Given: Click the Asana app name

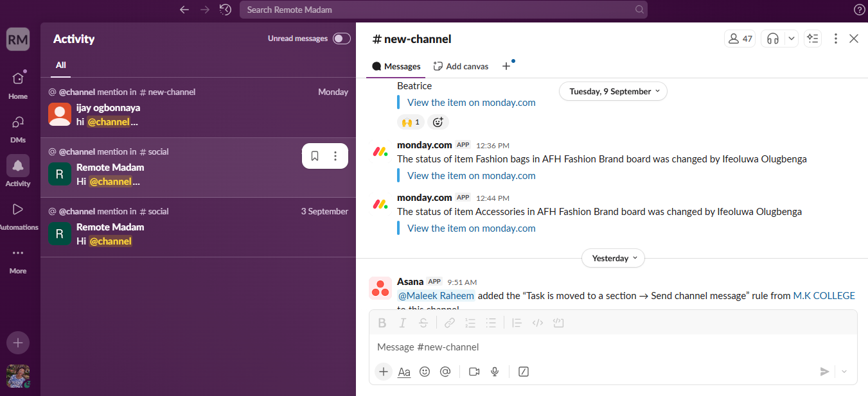Looking at the screenshot, I should tap(410, 281).
